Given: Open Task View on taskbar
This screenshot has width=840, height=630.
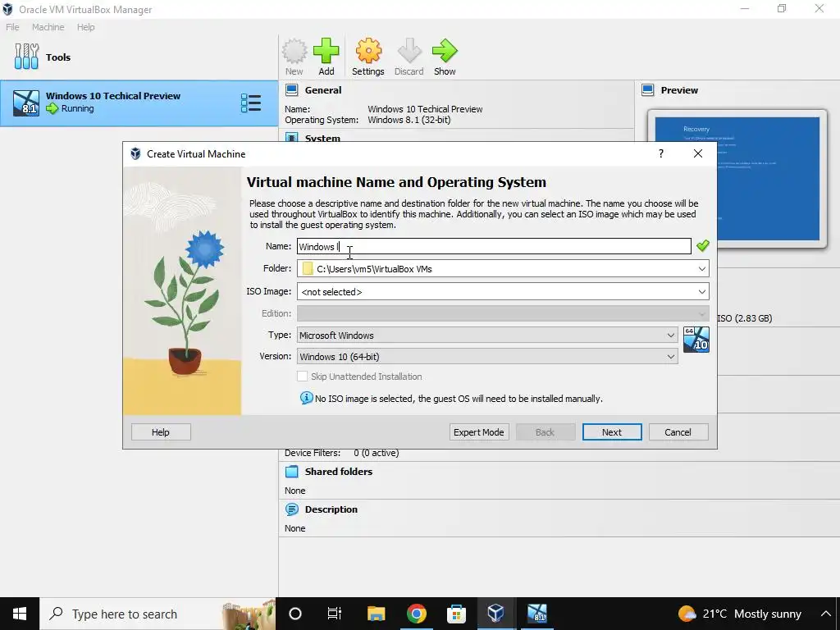Looking at the screenshot, I should point(335,614).
